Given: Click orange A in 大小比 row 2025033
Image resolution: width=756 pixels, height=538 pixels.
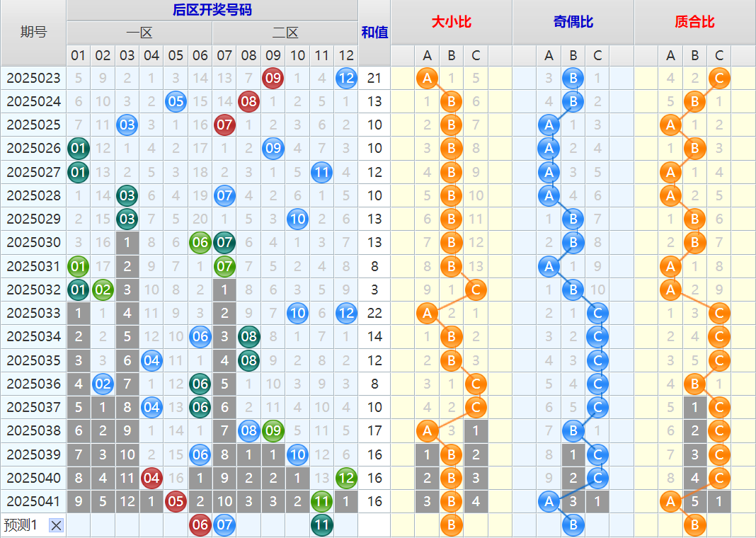Looking at the screenshot, I should click(x=427, y=314).
